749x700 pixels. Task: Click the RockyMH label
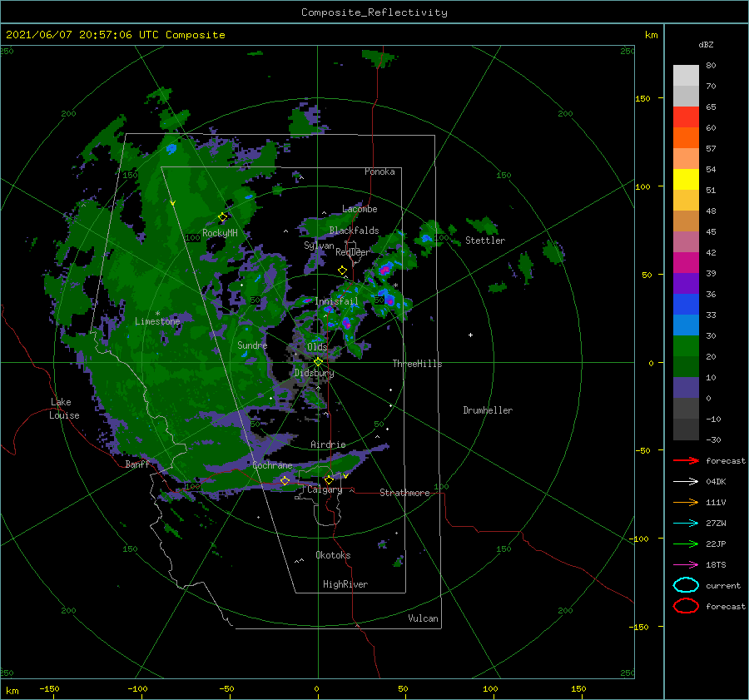(x=221, y=233)
